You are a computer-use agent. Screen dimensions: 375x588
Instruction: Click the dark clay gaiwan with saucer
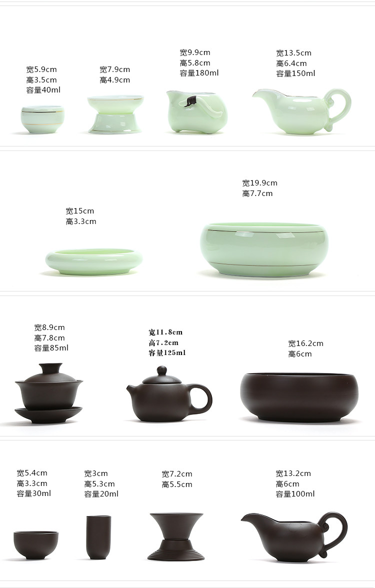[49, 393]
